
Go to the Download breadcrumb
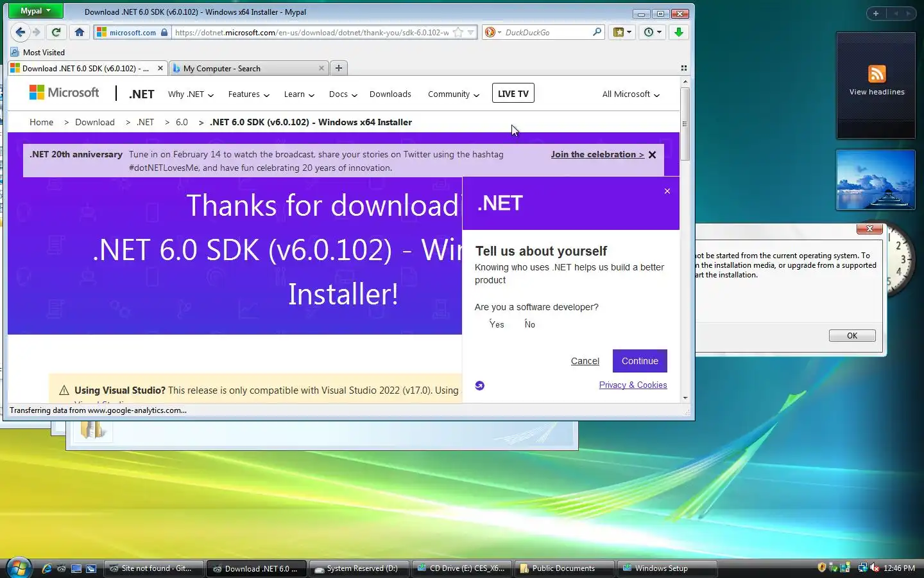[x=95, y=122]
